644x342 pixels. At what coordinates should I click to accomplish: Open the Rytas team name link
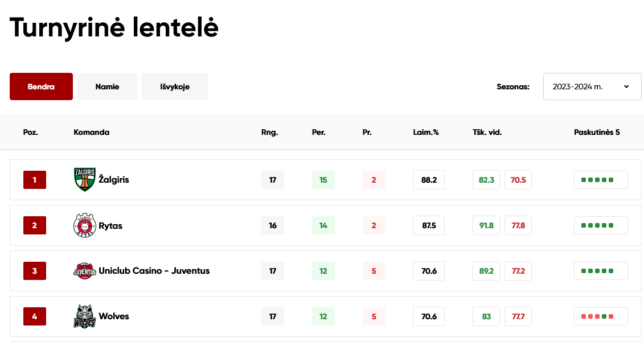110,226
